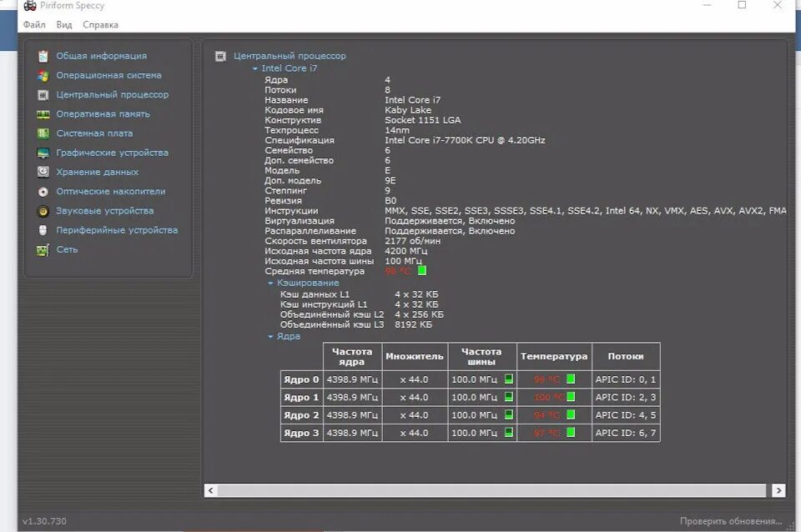Open Графические устройства section
The height and width of the screenshot is (532, 801).
tap(112, 153)
